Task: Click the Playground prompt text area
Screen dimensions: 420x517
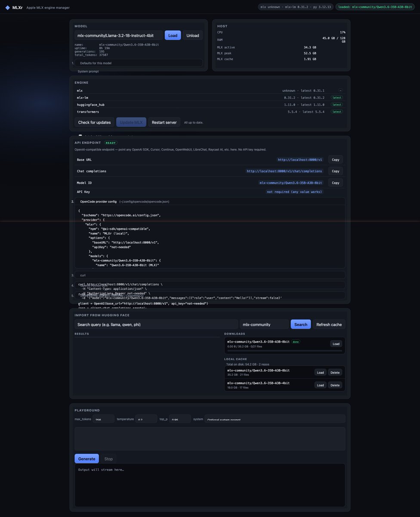Action: [x=210, y=439]
